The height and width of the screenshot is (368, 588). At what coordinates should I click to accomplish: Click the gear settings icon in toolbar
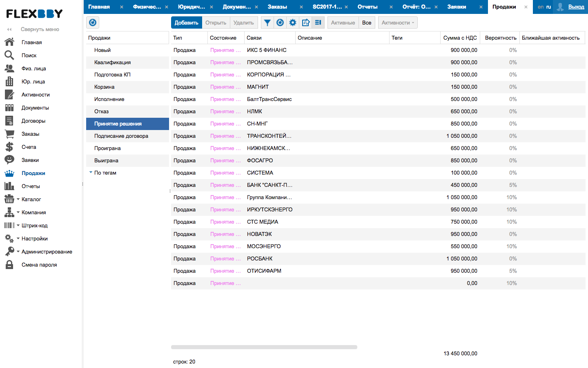pyautogui.click(x=293, y=23)
